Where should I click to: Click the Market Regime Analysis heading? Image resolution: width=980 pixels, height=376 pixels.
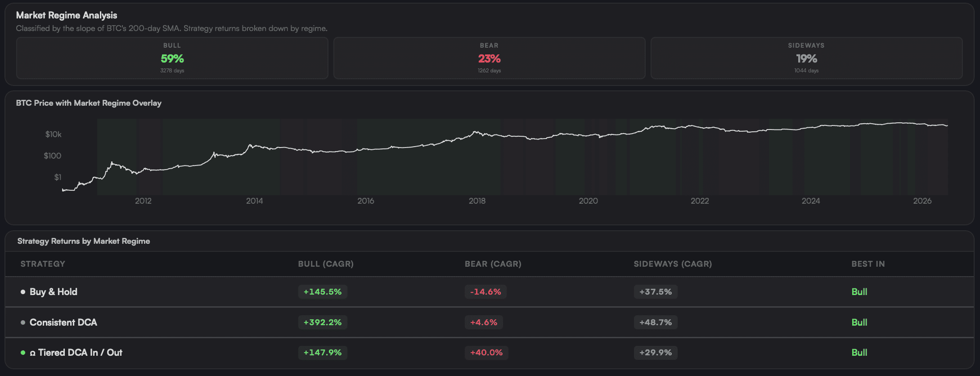click(67, 15)
